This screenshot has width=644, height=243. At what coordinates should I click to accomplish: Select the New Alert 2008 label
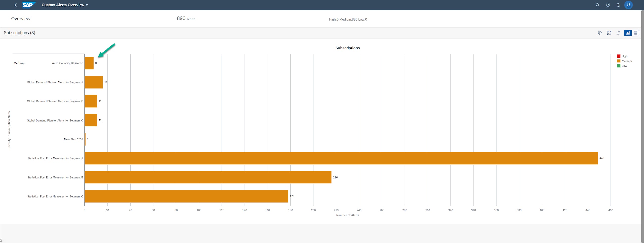[x=74, y=139]
